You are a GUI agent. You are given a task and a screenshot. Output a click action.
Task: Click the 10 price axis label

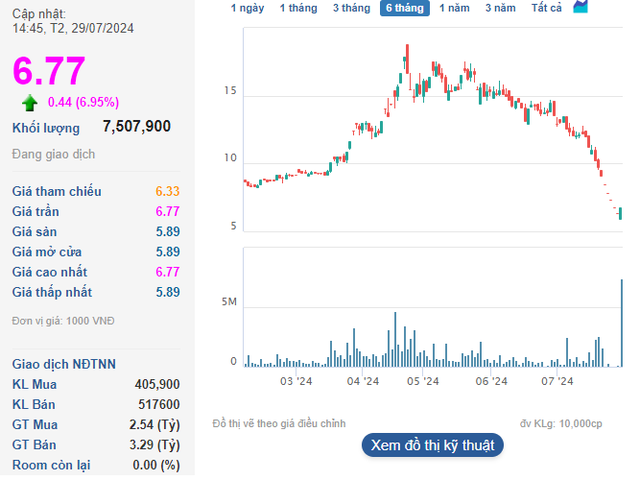[231, 158]
